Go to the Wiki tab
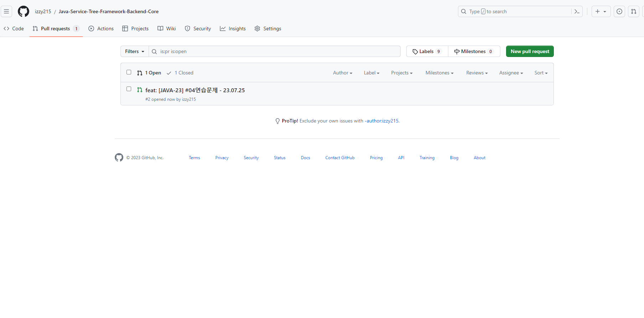Screen dimensions: 644x318 [x=167, y=28]
